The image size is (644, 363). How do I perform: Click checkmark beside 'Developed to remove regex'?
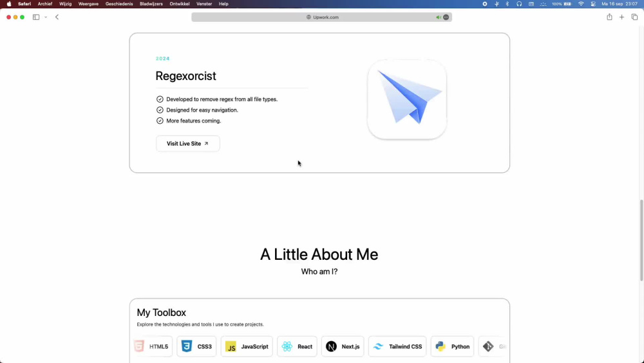tap(160, 99)
